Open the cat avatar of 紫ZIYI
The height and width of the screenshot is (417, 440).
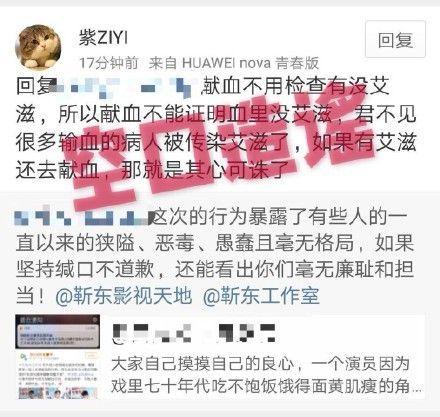[39, 47]
